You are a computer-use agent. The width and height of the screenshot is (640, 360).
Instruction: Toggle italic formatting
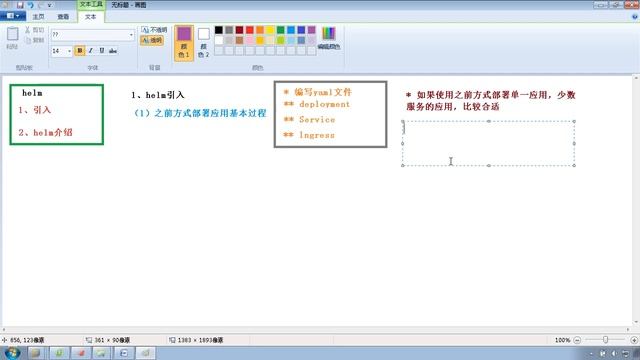[x=91, y=51]
